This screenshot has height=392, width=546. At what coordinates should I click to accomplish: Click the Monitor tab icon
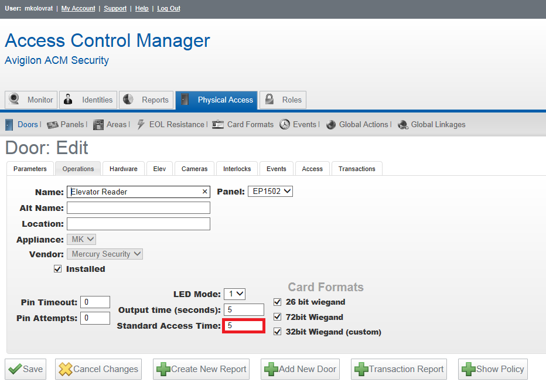coord(13,100)
